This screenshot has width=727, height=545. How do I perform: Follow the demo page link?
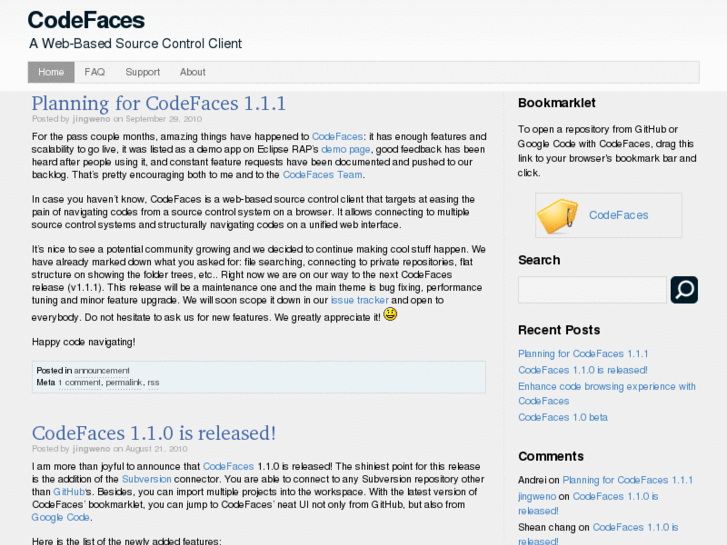(345, 149)
